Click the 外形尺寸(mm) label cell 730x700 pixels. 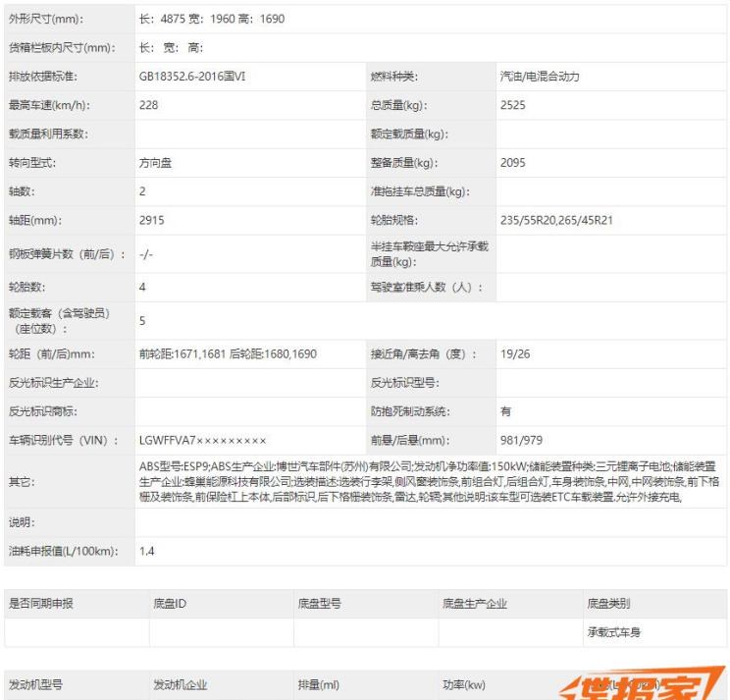(46, 20)
